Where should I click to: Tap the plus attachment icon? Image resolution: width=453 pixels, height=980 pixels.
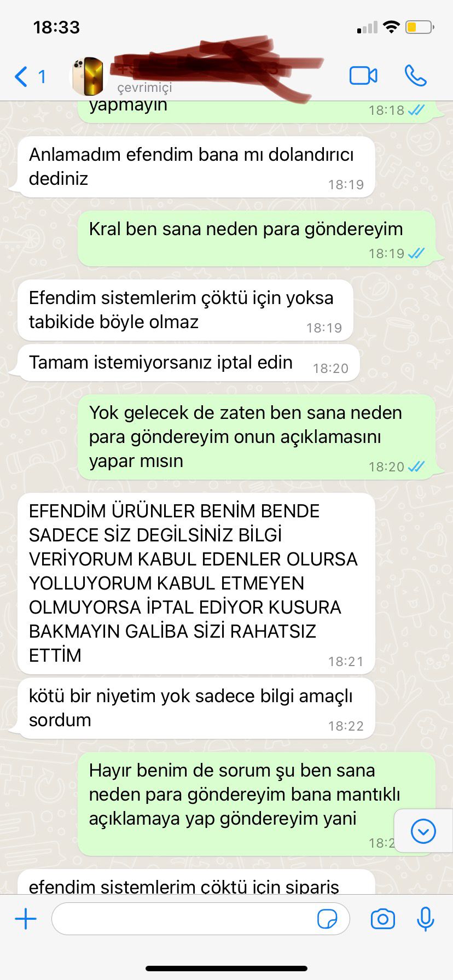tap(26, 919)
